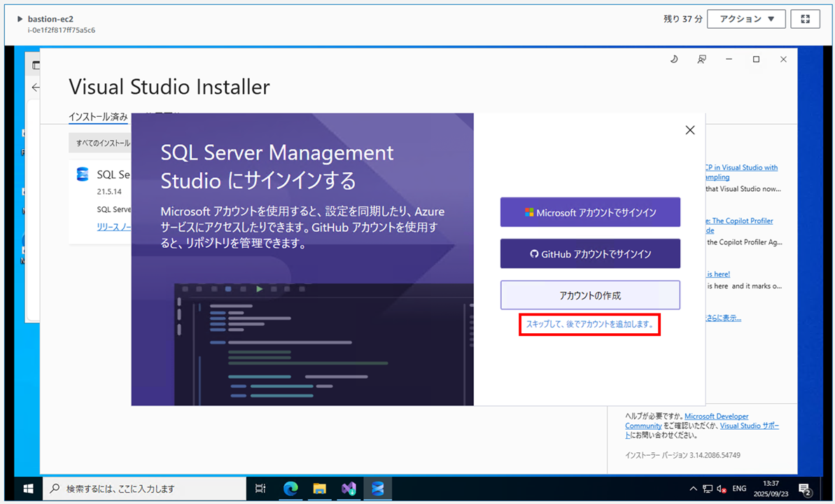Sign in with GitHub account button
This screenshot has width=835, height=504.
pos(590,253)
